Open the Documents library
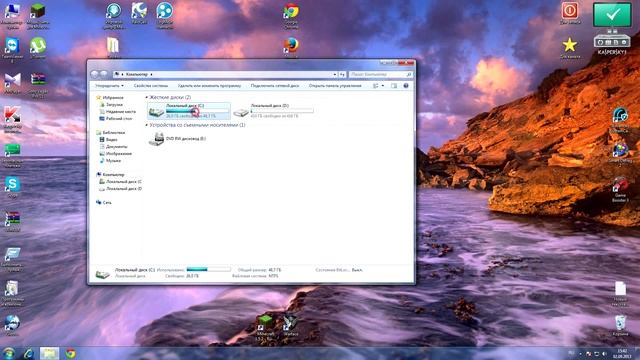640x360 pixels. (116, 147)
